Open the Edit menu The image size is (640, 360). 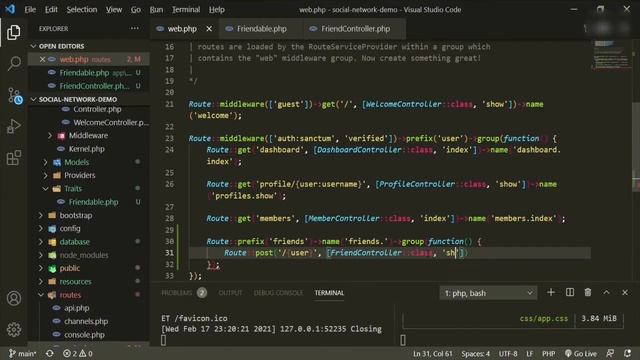pos(51,9)
